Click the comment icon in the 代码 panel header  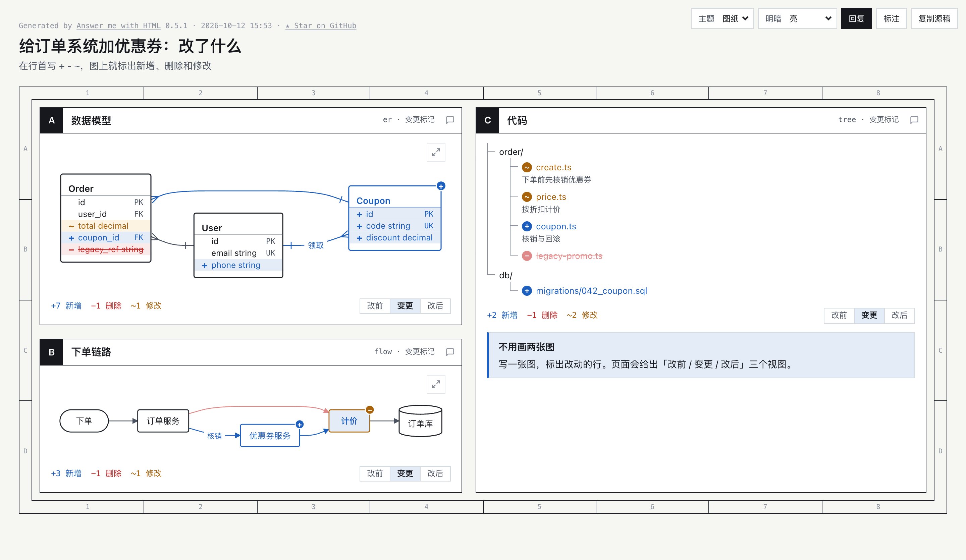[x=914, y=120]
